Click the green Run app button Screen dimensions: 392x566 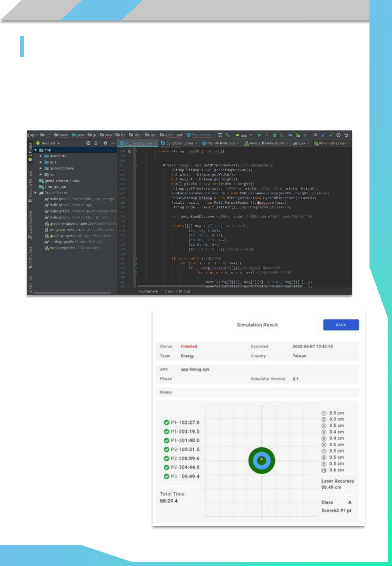click(x=259, y=135)
